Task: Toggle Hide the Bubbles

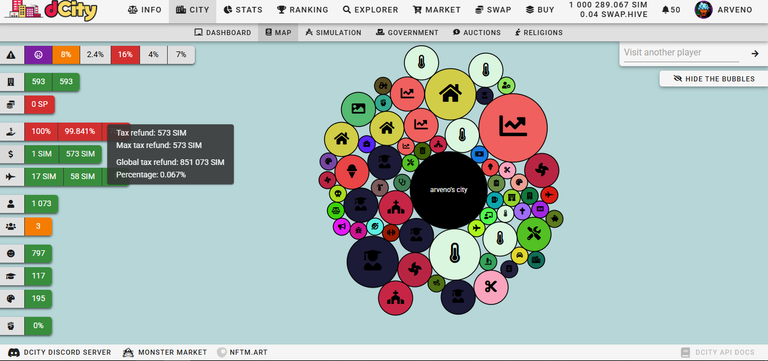Action: (x=714, y=79)
